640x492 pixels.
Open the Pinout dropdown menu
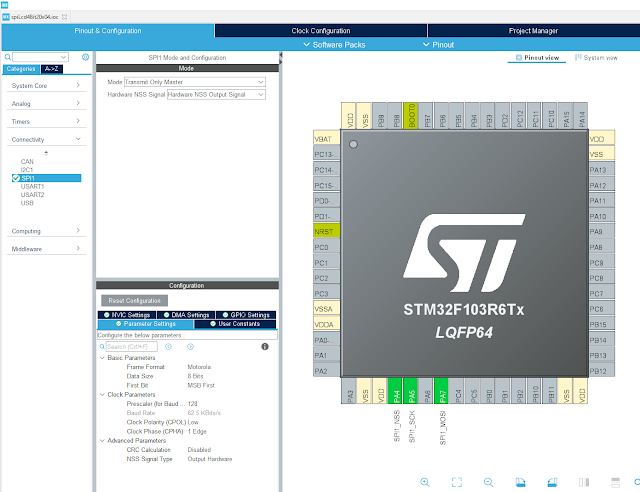438,45
